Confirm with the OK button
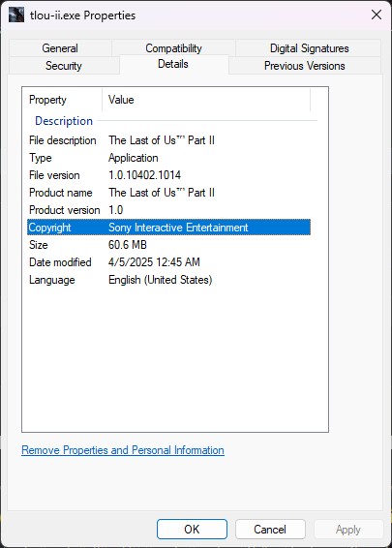The width and height of the screenshot is (392, 548). [192, 530]
